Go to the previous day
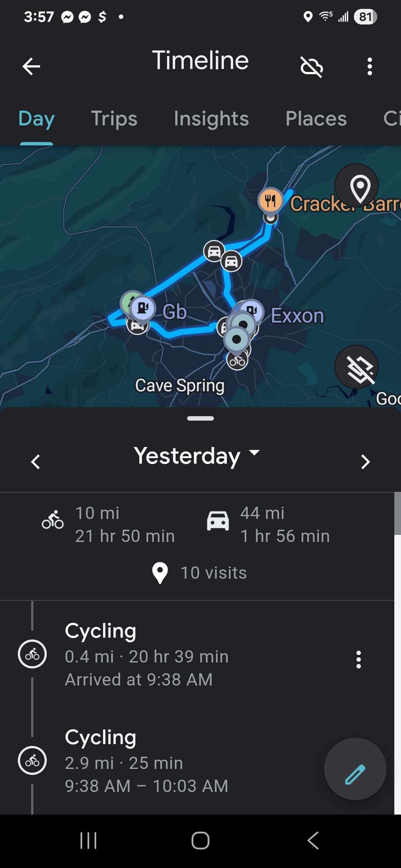401x868 pixels. pyautogui.click(x=36, y=462)
